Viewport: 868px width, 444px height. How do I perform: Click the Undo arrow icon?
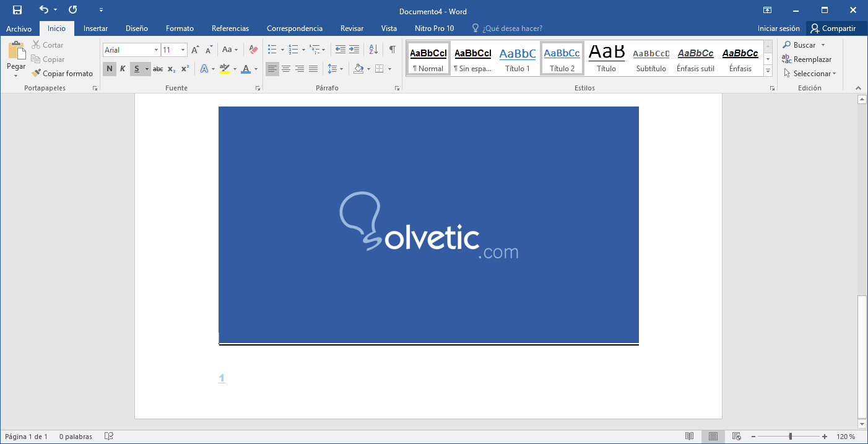44,10
